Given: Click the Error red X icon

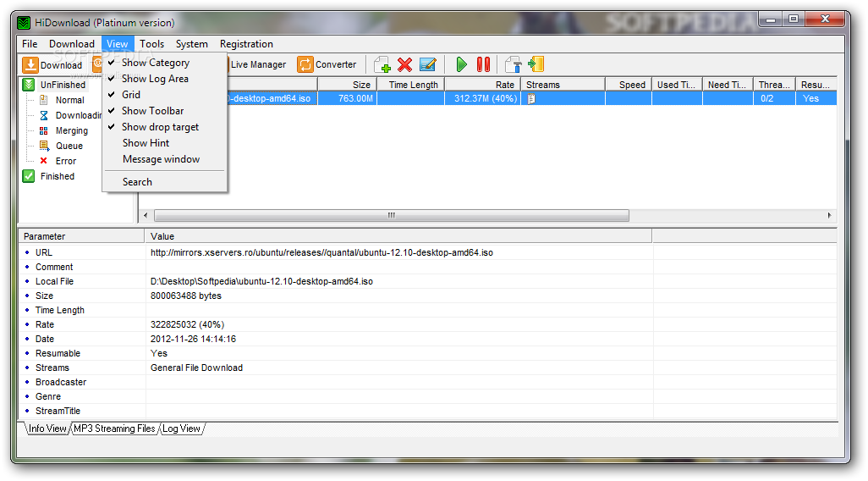Looking at the screenshot, I should 44,161.
